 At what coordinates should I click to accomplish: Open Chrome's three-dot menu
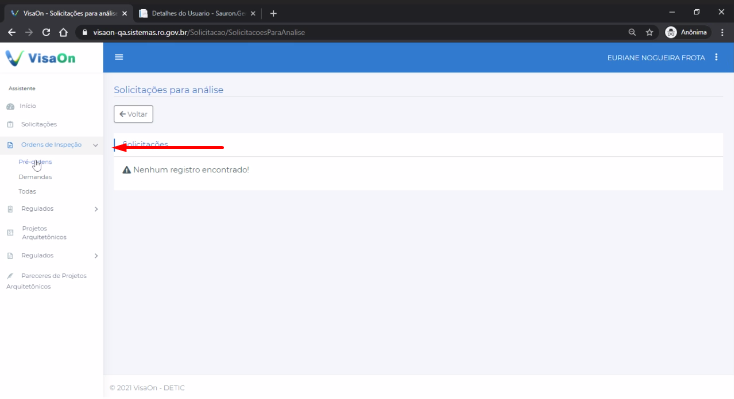722,32
